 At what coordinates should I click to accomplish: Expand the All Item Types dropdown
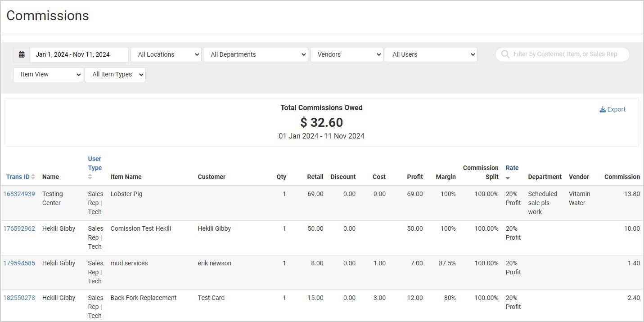(115, 75)
